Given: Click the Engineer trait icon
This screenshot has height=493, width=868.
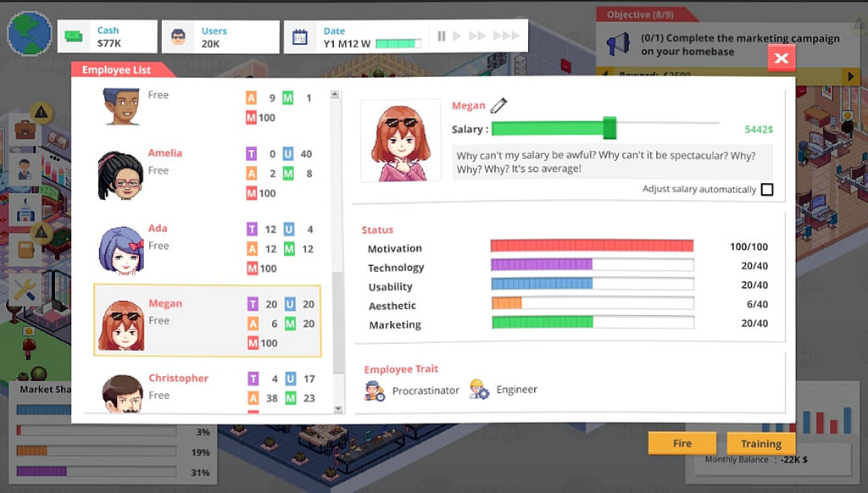Looking at the screenshot, I should (479, 390).
